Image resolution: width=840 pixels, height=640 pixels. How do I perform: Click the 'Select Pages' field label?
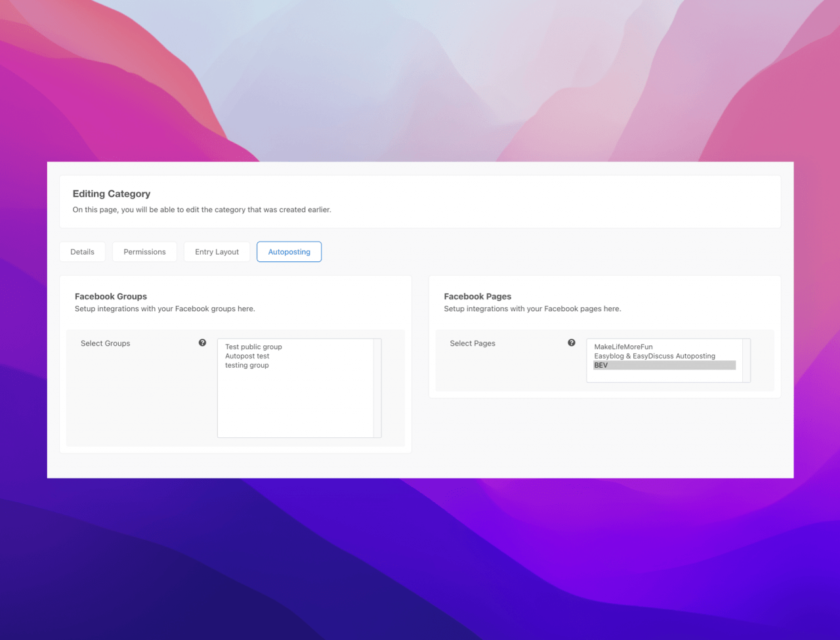pyautogui.click(x=472, y=343)
